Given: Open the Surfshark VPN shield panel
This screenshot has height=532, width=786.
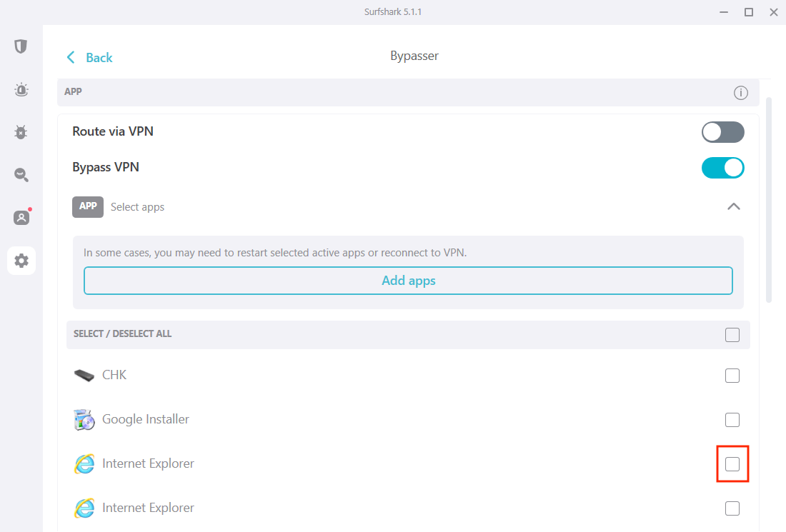Looking at the screenshot, I should pyautogui.click(x=21, y=46).
